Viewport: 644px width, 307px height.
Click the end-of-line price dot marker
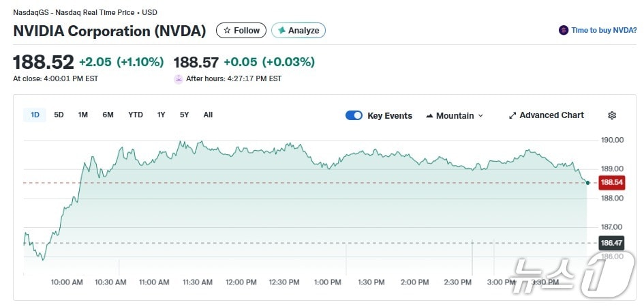pyautogui.click(x=587, y=183)
